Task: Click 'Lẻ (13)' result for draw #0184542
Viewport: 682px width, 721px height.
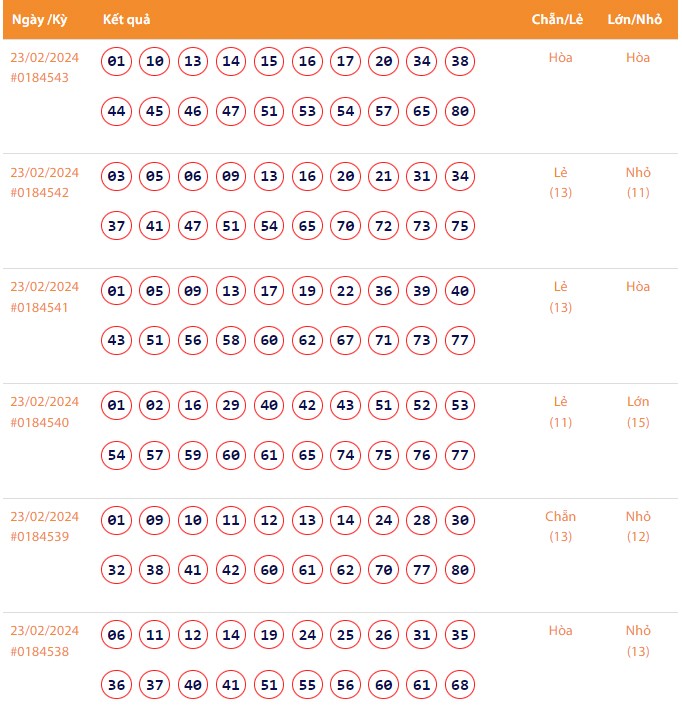Action: click(561, 182)
